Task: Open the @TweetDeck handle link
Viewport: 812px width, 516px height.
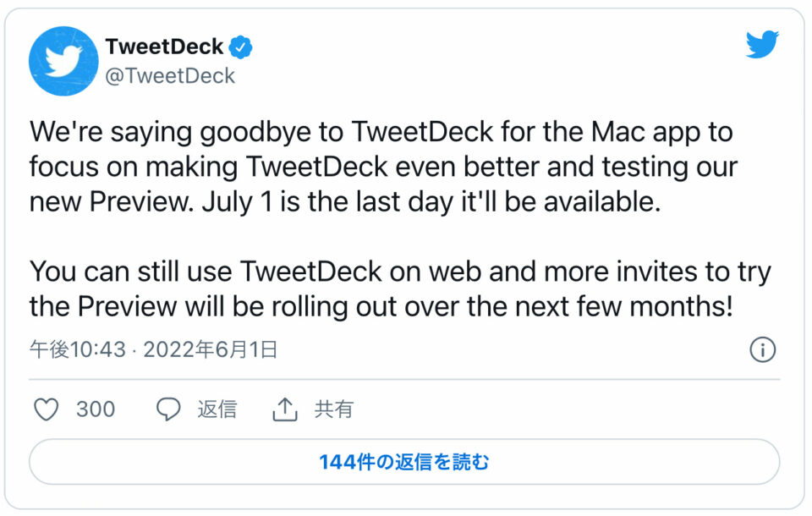Action: click(x=170, y=75)
